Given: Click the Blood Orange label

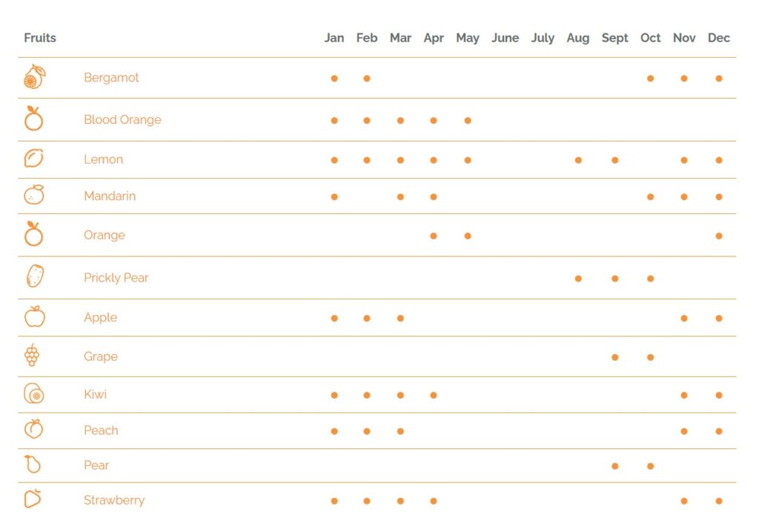Looking at the screenshot, I should [x=122, y=120].
